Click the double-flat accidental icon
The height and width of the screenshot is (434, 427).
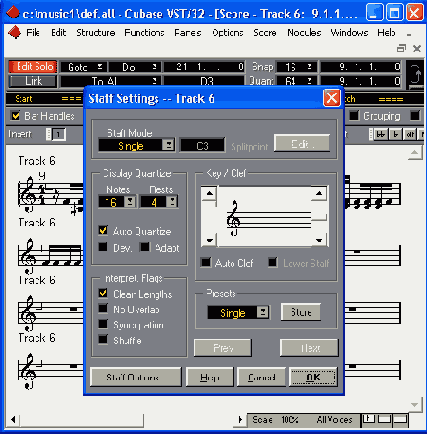pos(380,134)
